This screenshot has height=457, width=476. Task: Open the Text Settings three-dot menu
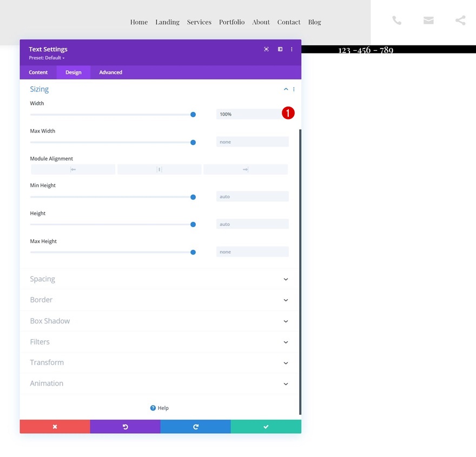point(292,49)
